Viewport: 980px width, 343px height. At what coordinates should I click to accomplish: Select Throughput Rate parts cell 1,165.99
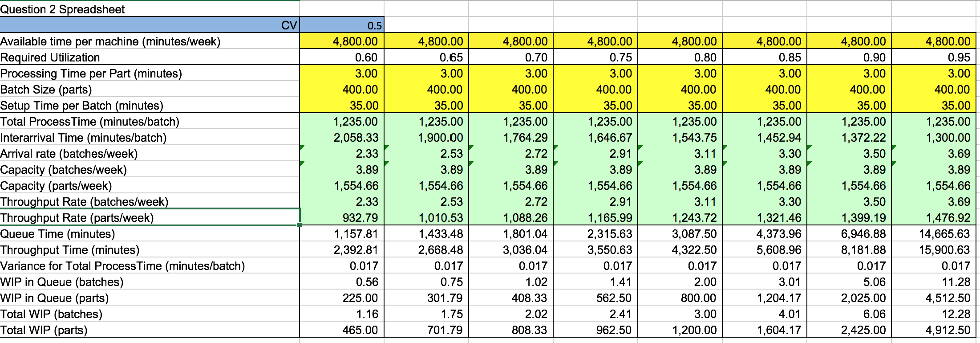coord(595,217)
